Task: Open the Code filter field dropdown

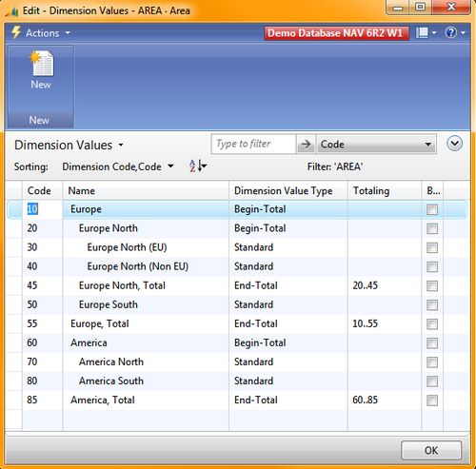Action: point(376,145)
